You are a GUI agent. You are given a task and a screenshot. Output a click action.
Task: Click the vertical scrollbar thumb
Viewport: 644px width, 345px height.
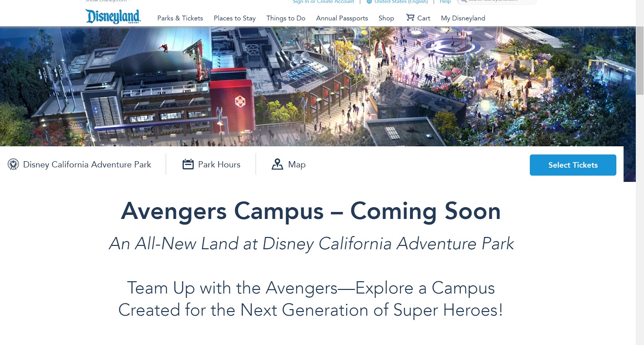(x=640, y=60)
